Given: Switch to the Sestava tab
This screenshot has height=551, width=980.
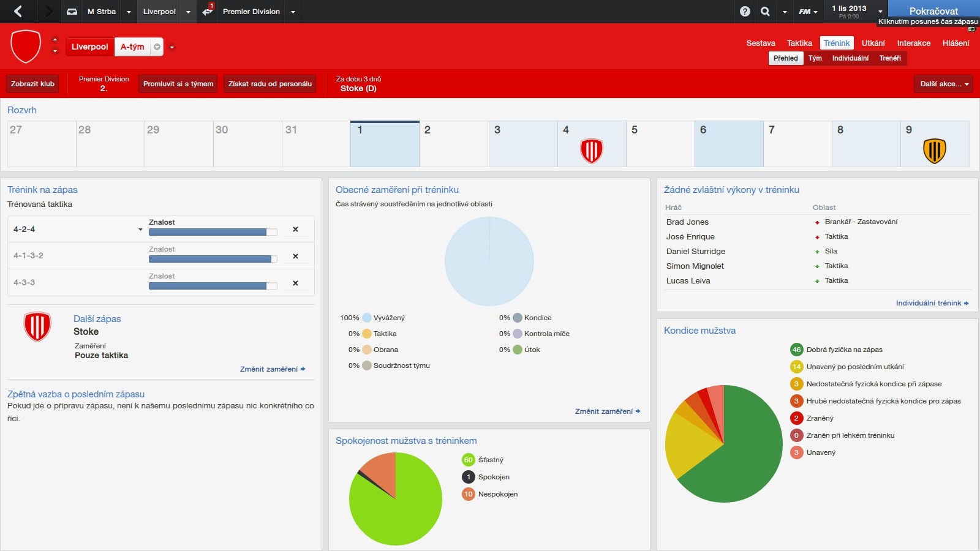Looking at the screenshot, I should (x=760, y=43).
